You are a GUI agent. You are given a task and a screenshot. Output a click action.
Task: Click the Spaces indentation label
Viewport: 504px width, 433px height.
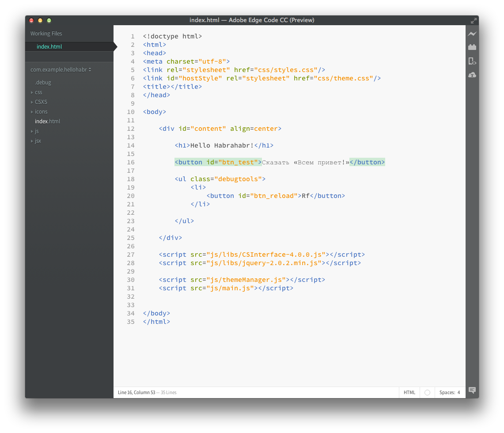click(x=447, y=392)
